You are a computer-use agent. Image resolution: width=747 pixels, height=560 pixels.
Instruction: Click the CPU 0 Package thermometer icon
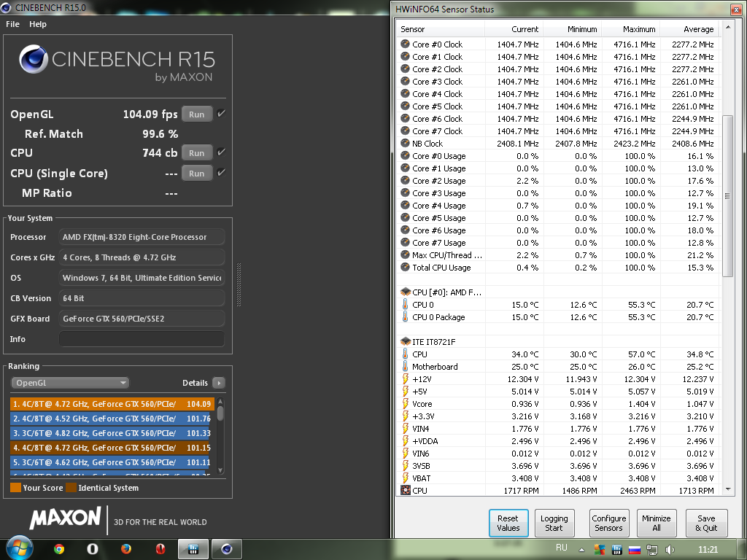(x=405, y=316)
